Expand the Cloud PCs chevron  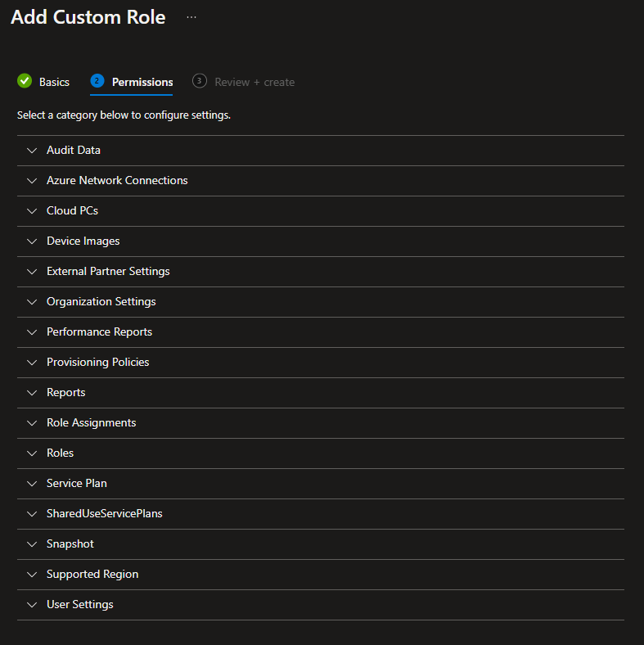click(32, 211)
